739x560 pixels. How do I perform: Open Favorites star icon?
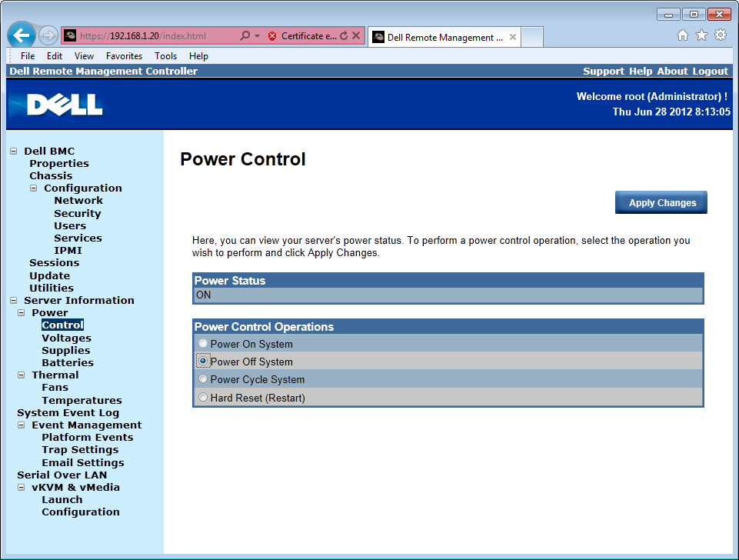(x=702, y=35)
